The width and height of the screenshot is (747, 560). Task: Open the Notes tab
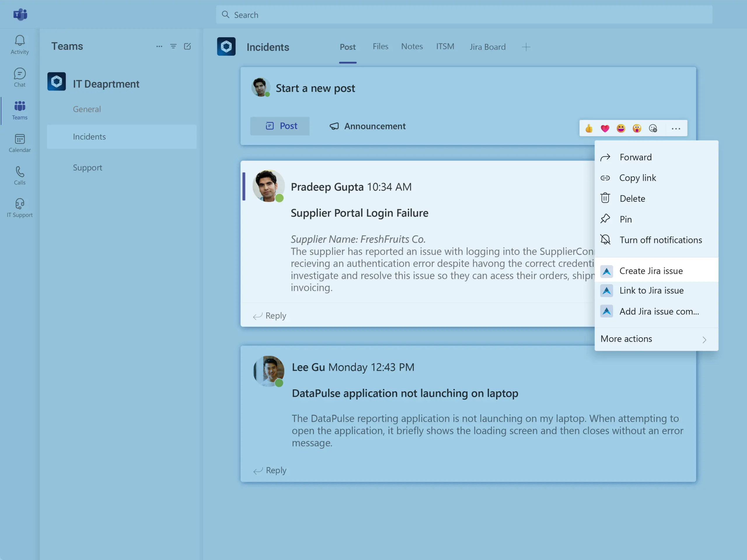pos(412,46)
